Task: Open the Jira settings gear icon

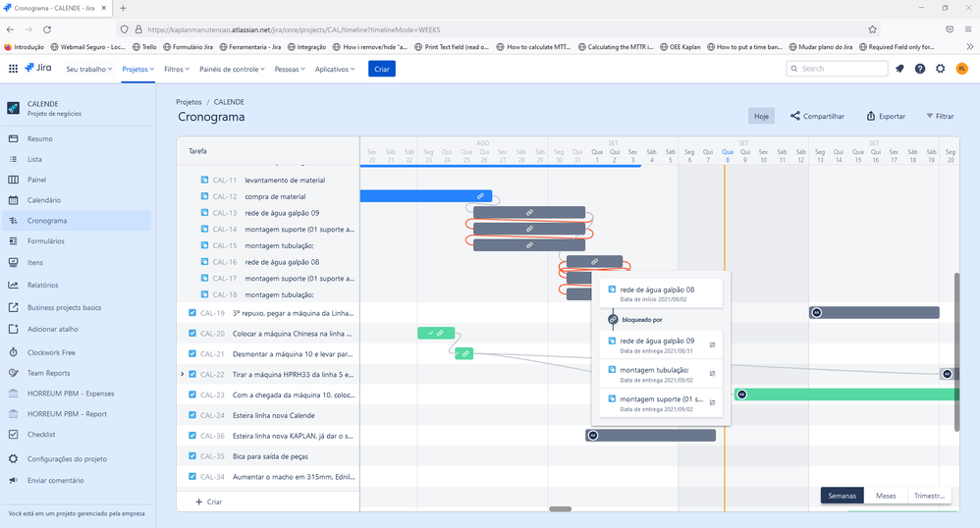Action: [940, 69]
